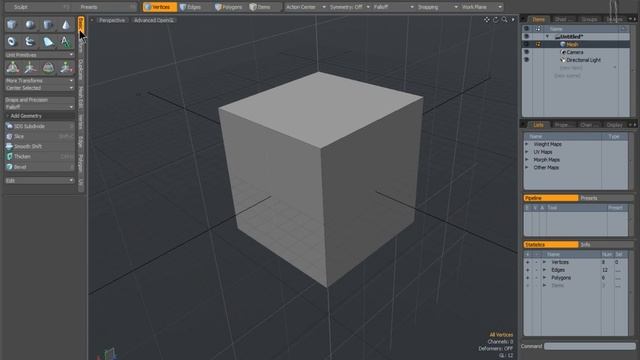
Task: Open the Symmetry: Off dropdown
Action: (x=349, y=7)
